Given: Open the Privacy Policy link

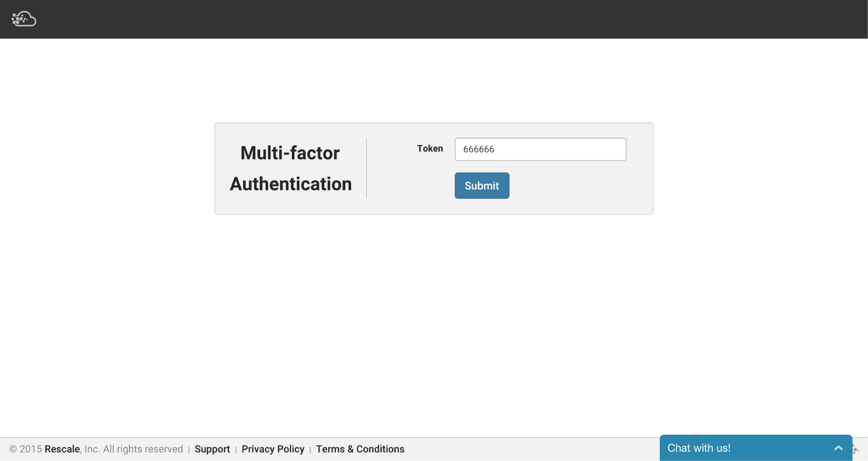Looking at the screenshot, I should click(272, 449).
